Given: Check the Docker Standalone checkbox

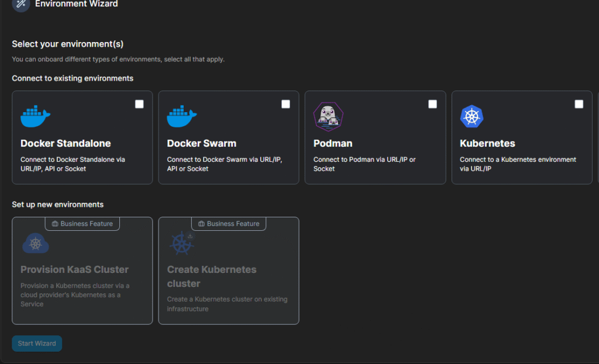Looking at the screenshot, I should pyautogui.click(x=139, y=104).
